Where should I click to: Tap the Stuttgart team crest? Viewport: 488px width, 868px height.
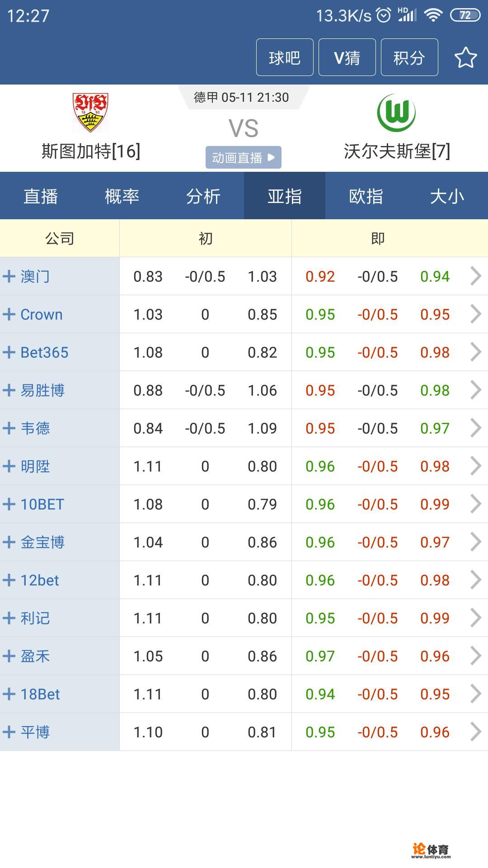point(90,112)
